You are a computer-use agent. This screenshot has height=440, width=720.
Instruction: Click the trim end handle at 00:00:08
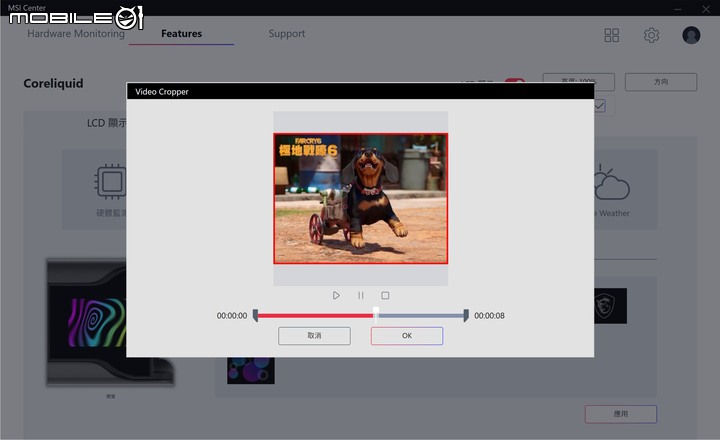pos(466,316)
